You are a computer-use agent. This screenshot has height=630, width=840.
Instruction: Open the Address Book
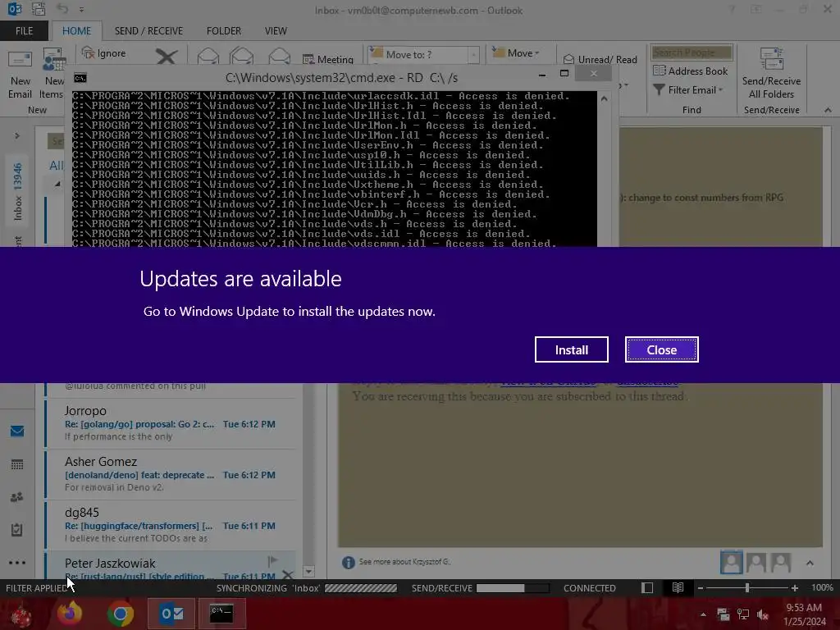691,71
